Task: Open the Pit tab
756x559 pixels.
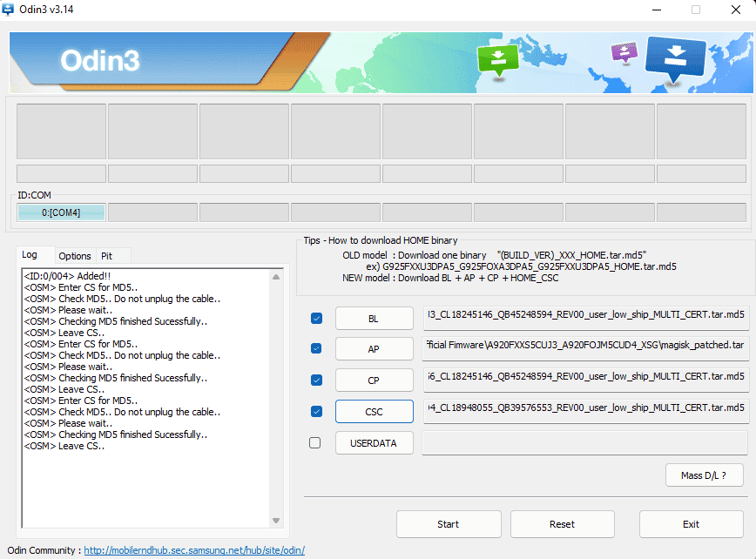Action: pos(107,256)
